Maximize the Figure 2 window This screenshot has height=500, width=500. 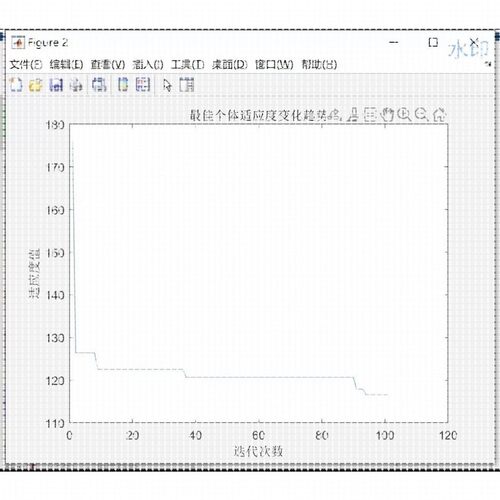point(433,42)
